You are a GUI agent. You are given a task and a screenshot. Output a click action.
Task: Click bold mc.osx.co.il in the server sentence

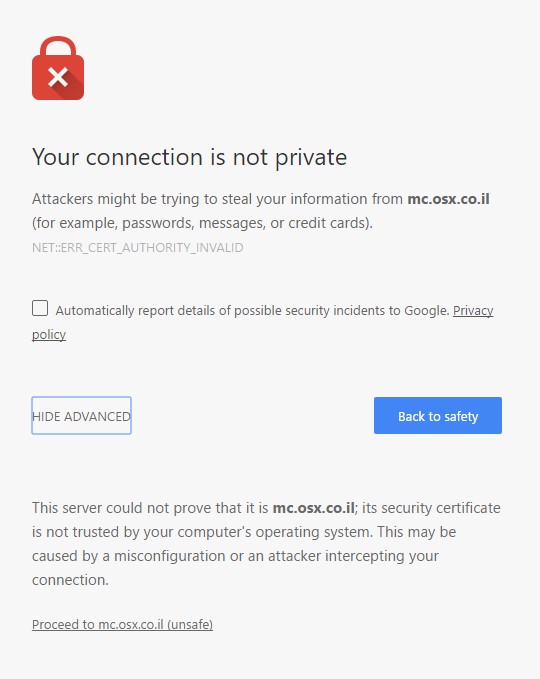click(314, 508)
